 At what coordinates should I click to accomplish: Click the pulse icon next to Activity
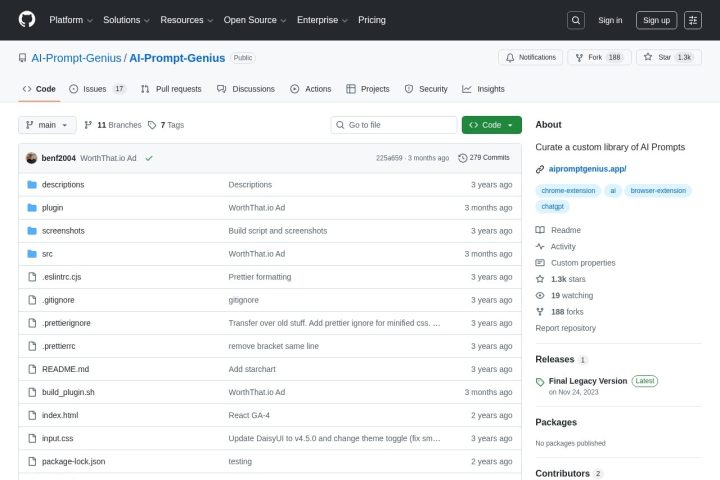pos(540,246)
